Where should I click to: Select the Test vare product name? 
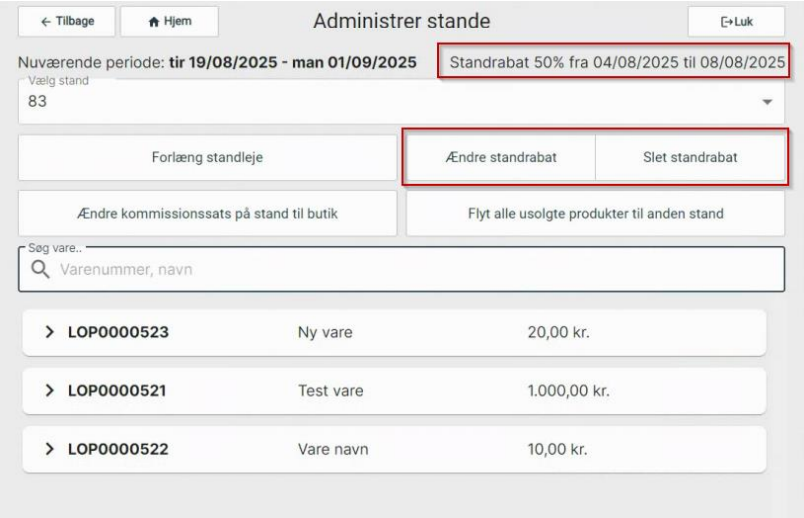[331, 391]
